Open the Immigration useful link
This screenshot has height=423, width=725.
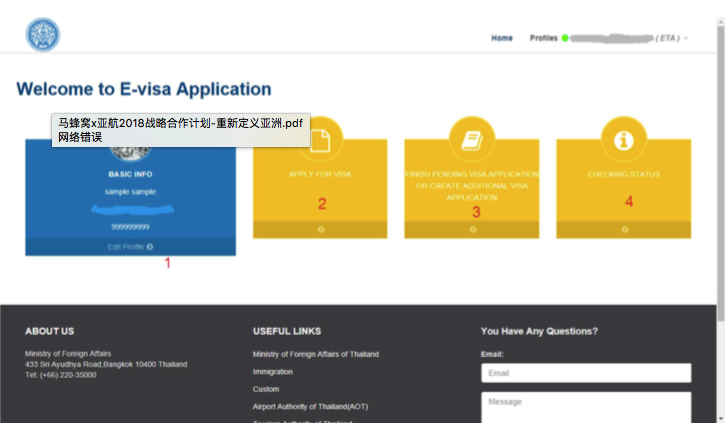272,371
